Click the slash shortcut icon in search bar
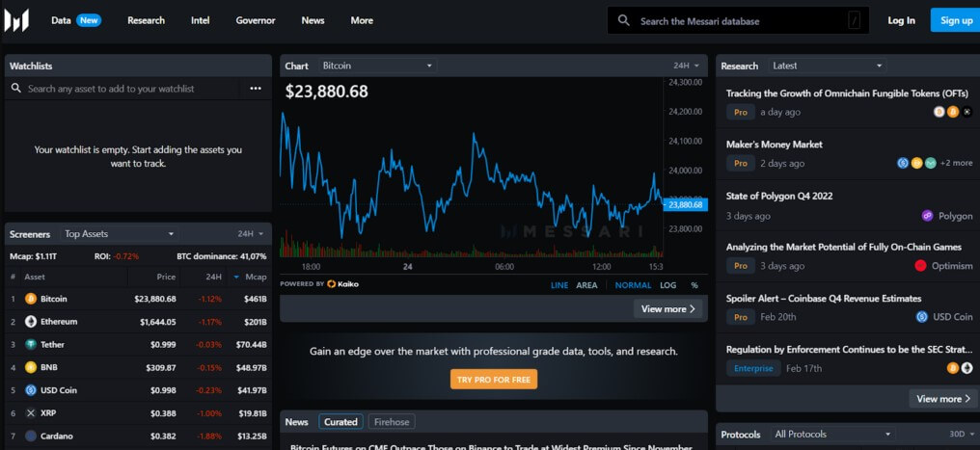The height and width of the screenshot is (450, 980). point(855,20)
